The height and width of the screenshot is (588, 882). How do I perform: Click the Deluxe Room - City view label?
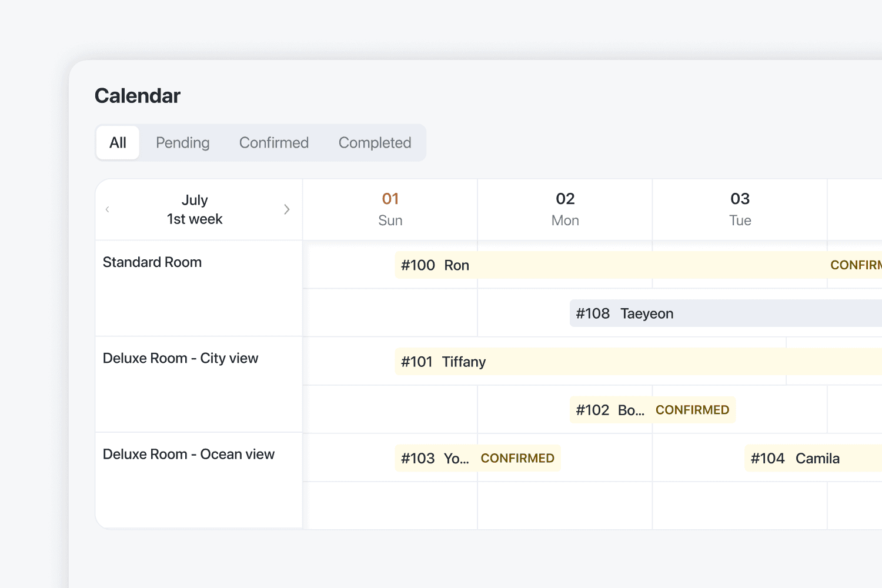coord(181,358)
